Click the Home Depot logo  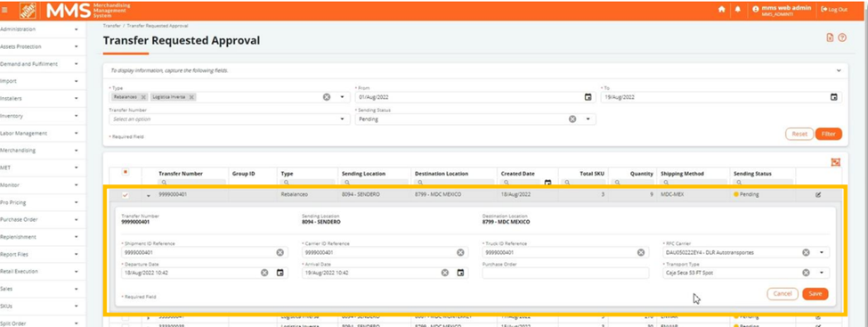click(x=28, y=10)
